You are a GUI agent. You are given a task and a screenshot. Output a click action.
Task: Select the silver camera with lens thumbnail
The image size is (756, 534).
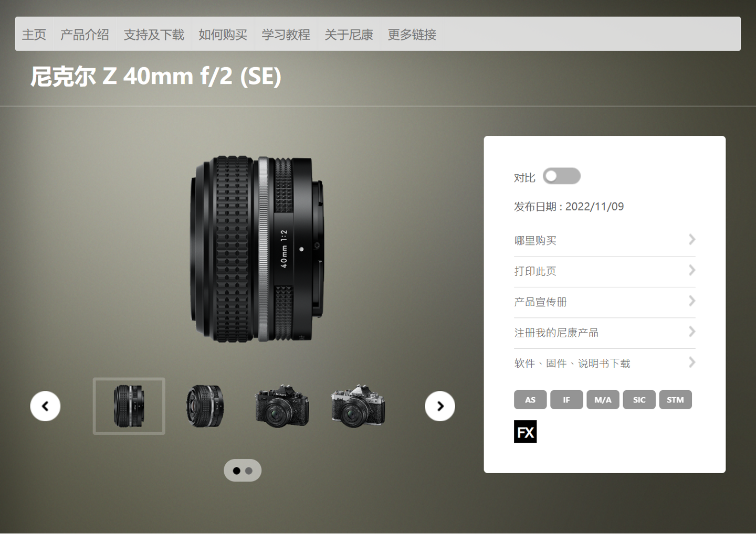tap(358, 406)
